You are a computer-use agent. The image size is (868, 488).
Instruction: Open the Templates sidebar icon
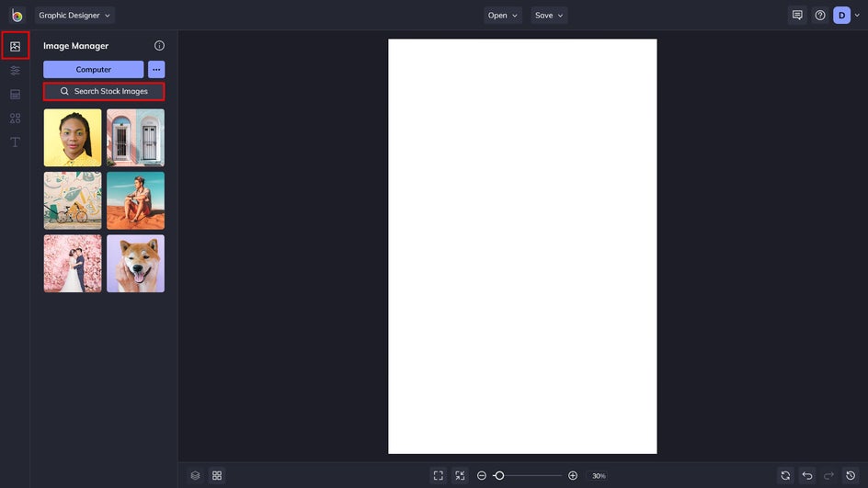[15, 94]
